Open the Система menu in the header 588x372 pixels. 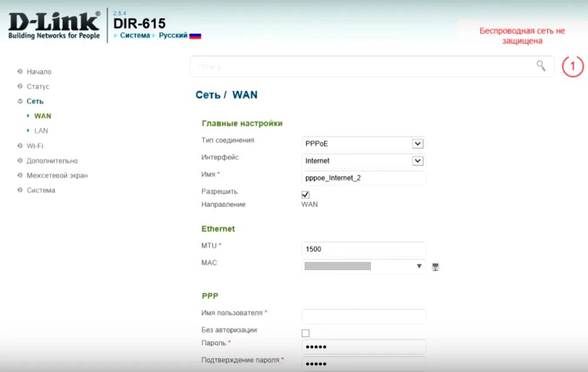pyautogui.click(x=135, y=35)
